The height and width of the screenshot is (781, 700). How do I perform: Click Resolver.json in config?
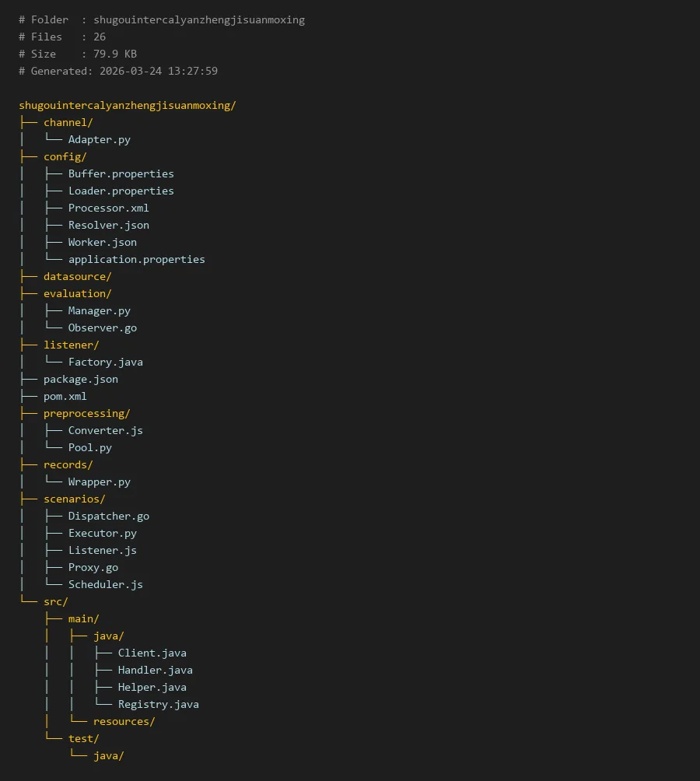(x=108, y=225)
